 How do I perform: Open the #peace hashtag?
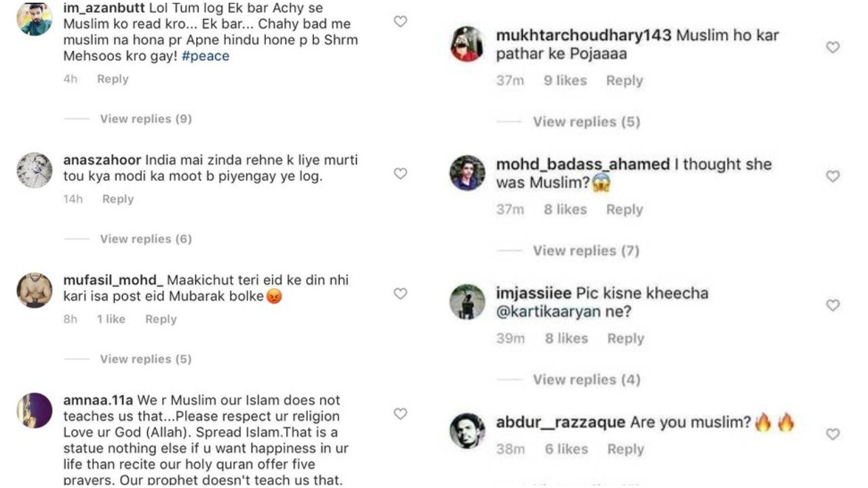[x=205, y=56]
